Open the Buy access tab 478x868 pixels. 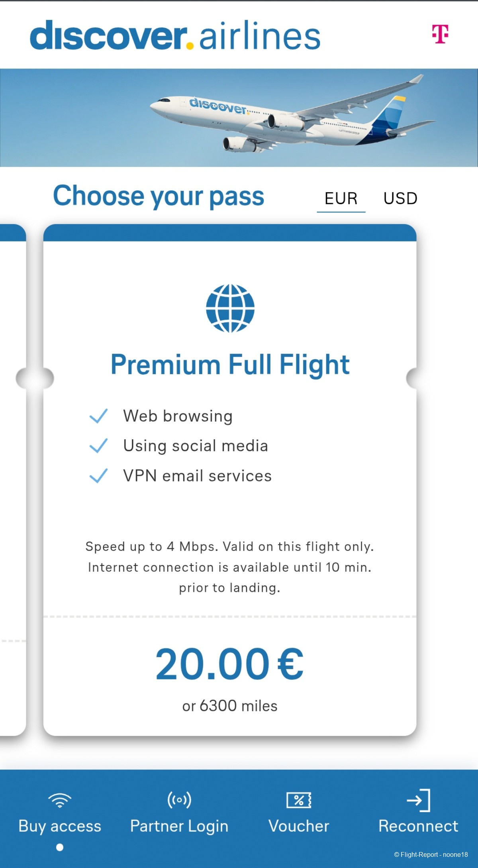click(x=60, y=826)
